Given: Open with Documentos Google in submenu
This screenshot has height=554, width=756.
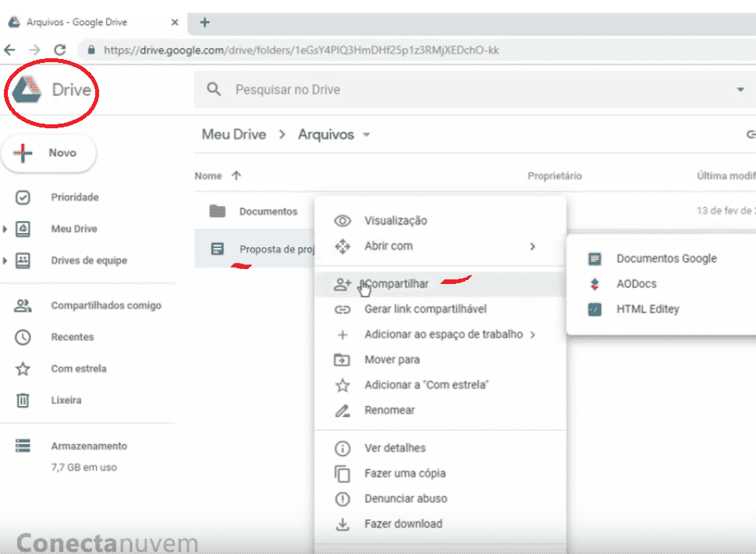Looking at the screenshot, I should tap(662, 259).
